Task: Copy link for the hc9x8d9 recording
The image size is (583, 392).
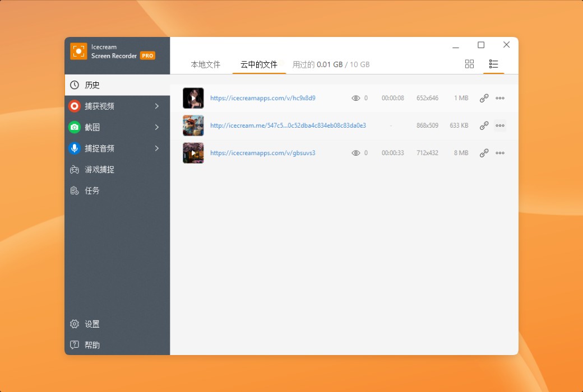Action: (484, 97)
